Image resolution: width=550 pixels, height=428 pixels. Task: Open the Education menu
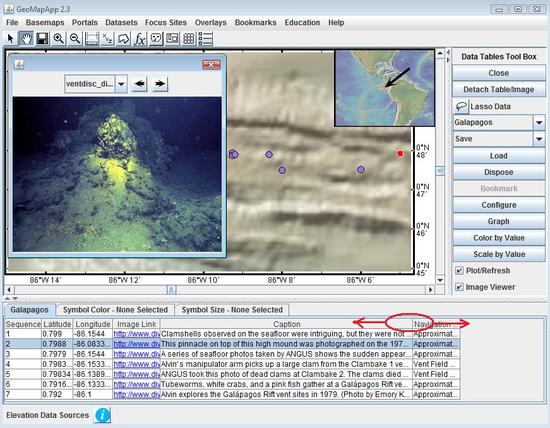click(x=302, y=22)
